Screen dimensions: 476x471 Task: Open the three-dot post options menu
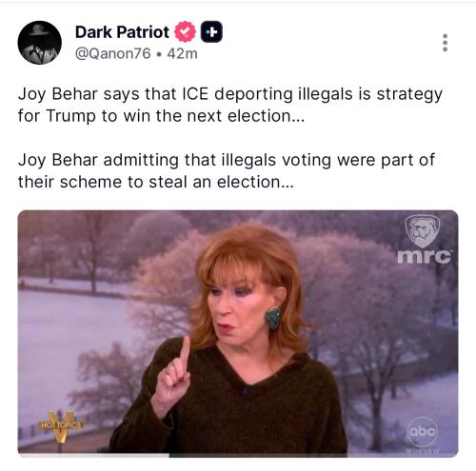(445, 43)
